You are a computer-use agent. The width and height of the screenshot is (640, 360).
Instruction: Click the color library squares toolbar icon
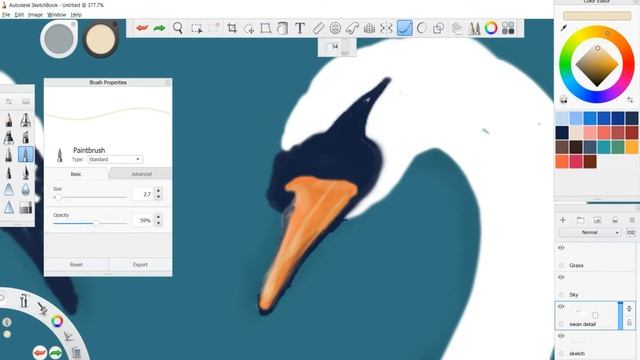tap(508, 28)
